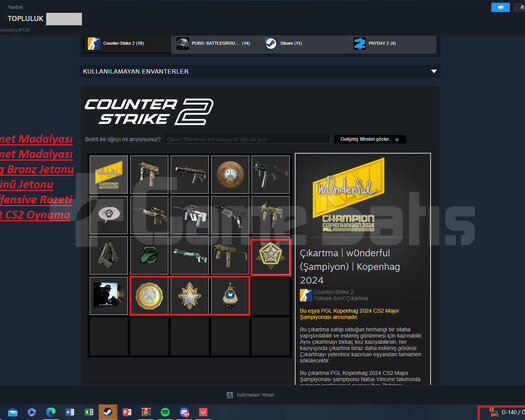The width and height of the screenshot is (525, 420).
Task: Focus the inventory item search field
Action: point(247,139)
